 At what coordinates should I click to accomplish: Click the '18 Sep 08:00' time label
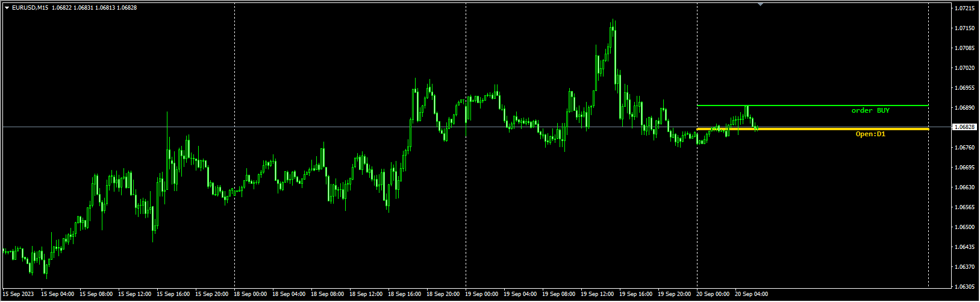327,295
